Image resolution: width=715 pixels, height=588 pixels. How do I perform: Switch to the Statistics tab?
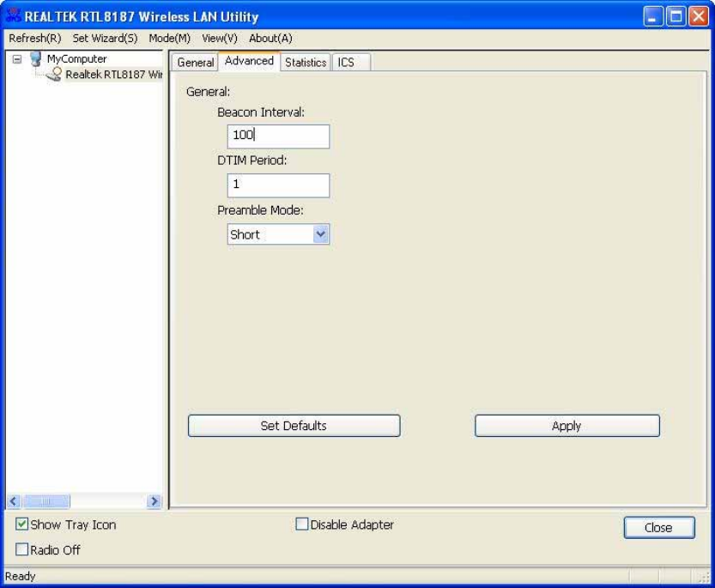tap(306, 63)
